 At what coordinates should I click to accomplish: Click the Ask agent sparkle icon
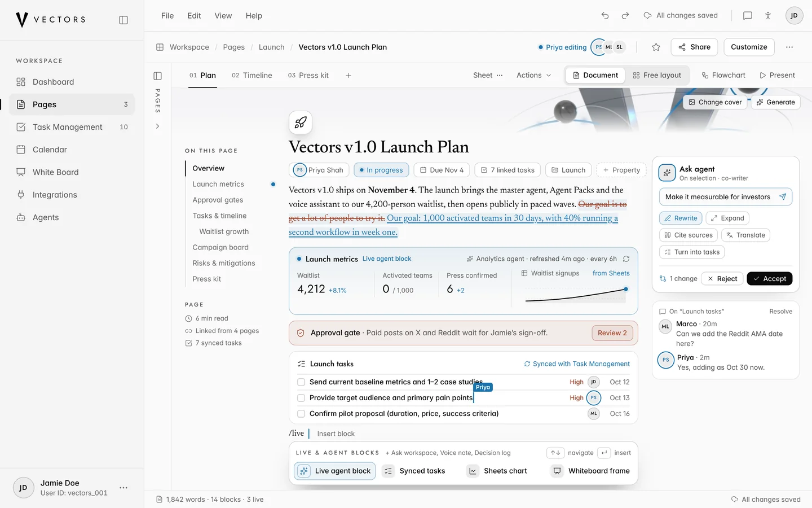click(667, 173)
